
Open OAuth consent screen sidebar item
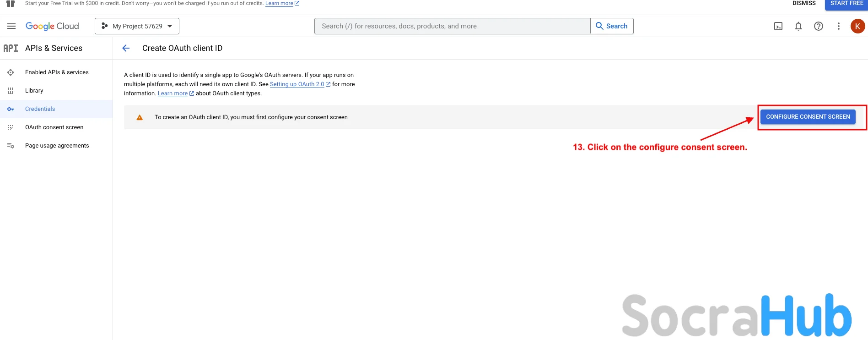click(54, 127)
